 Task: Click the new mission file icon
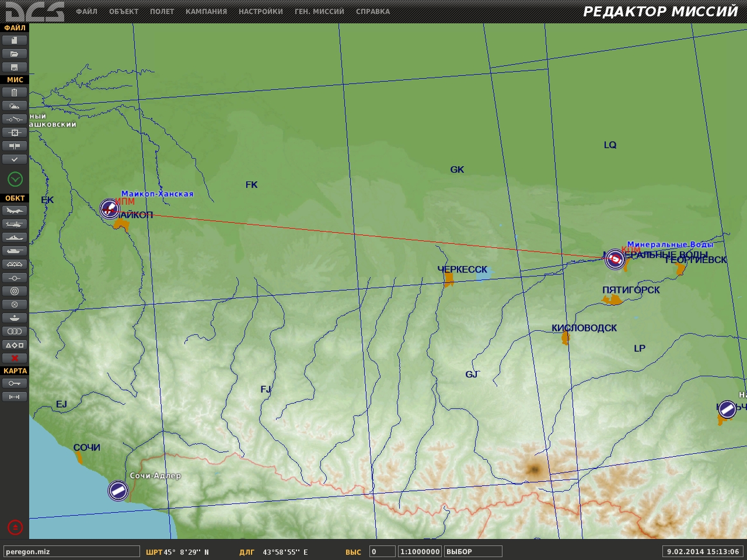(15, 40)
